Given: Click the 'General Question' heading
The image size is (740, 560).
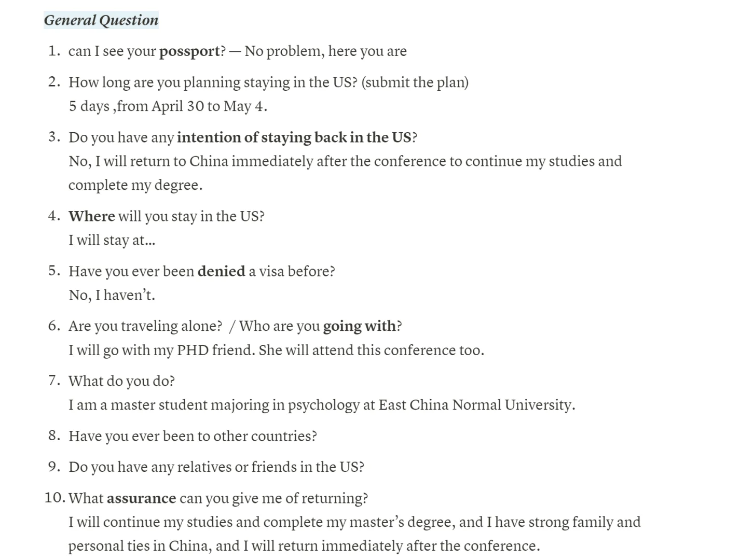Looking at the screenshot, I should coord(101,20).
